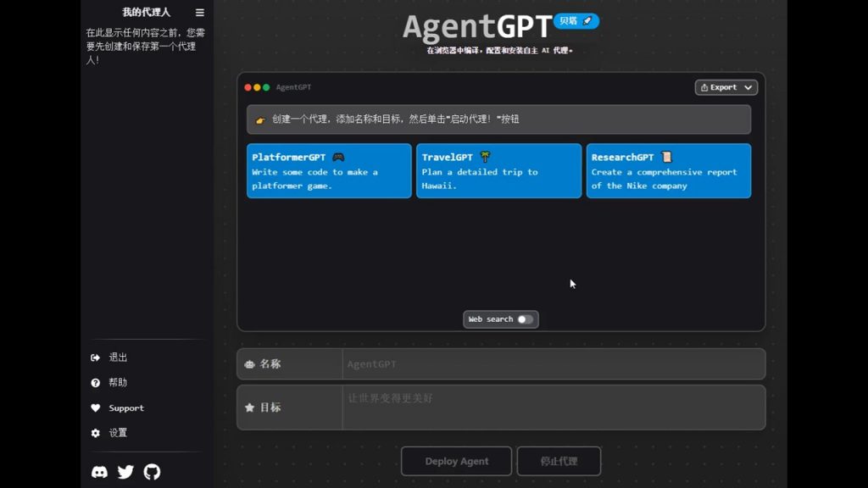The width and height of the screenshot is (868, 488).
Task: Click the empty-agents notice in sidebar
Action: 146,47
